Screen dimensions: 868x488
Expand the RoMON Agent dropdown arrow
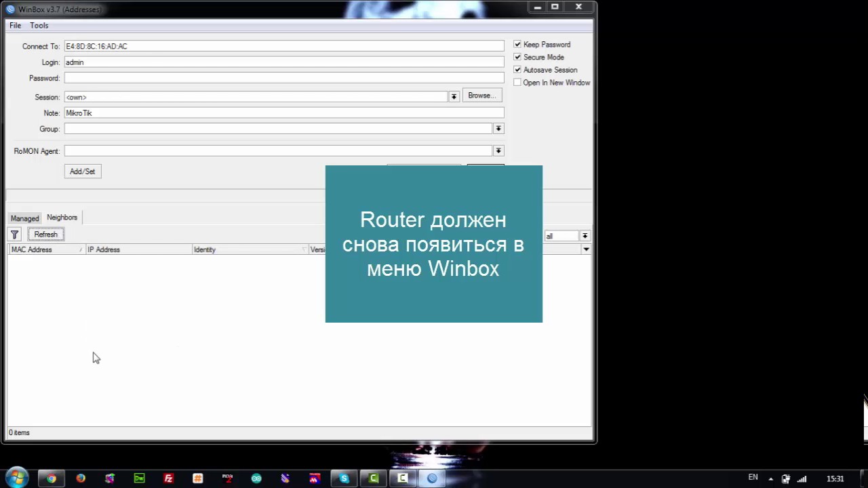(498, 151)
